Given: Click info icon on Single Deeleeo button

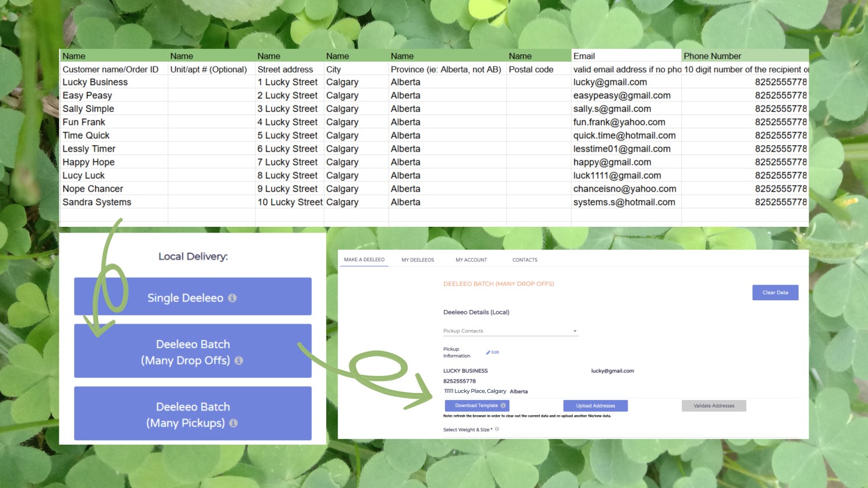Looking at the screenshot, I should [x=232, y=298].
